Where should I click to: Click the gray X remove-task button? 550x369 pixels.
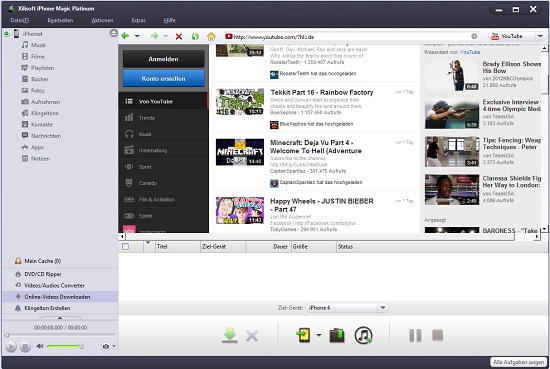[x=252, y=336]
